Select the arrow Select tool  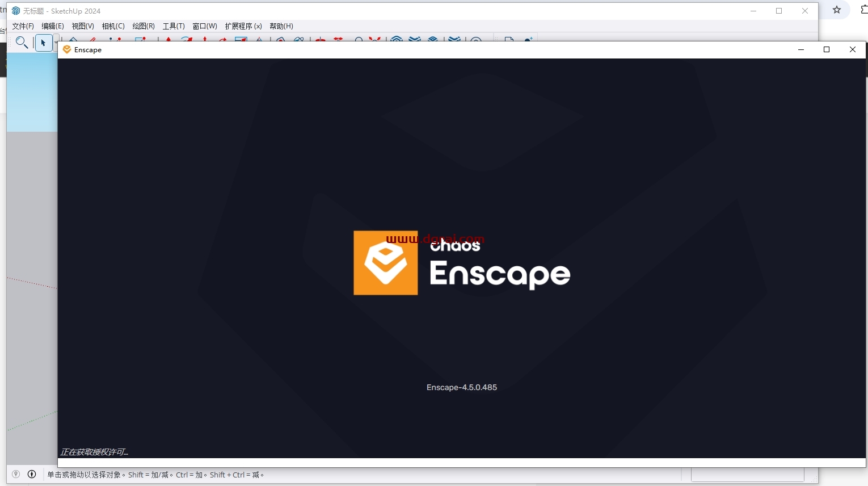(x=44, y=43)
